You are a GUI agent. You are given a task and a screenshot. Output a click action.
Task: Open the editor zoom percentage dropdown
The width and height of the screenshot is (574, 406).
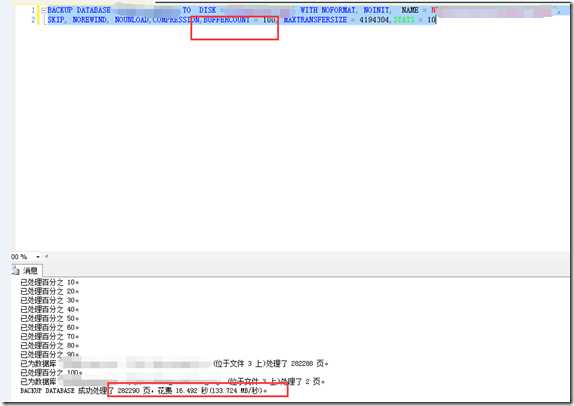[x=38, y=257]
